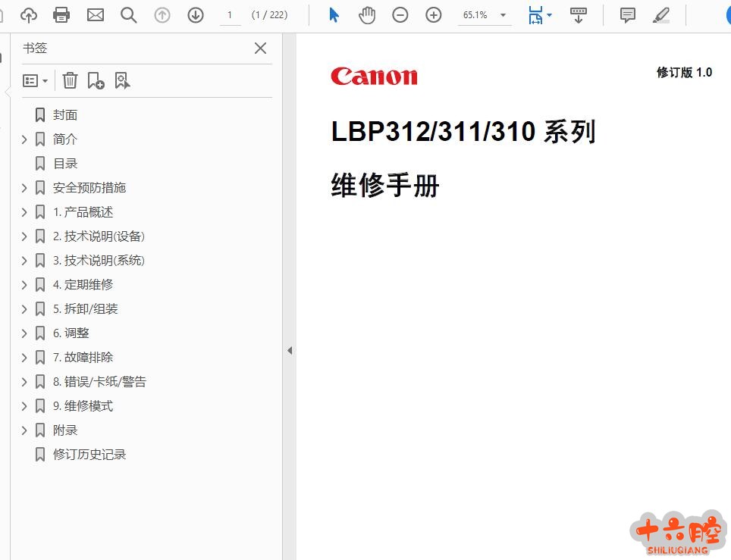Open the 65.1% zoom level dropdown
This screenshot has height=560, width=731.
502,15
